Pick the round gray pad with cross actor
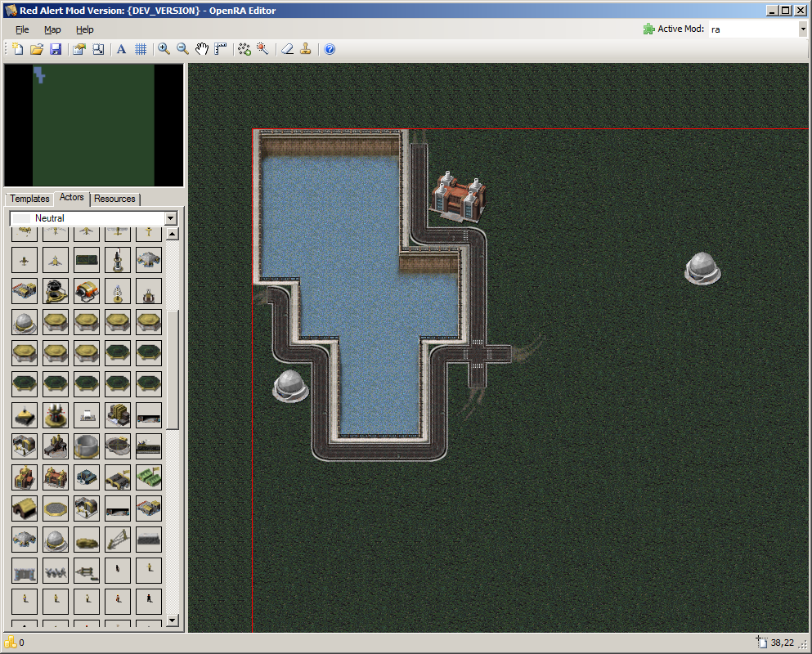Viewport: 812px width, 654px height. [118, 446]
